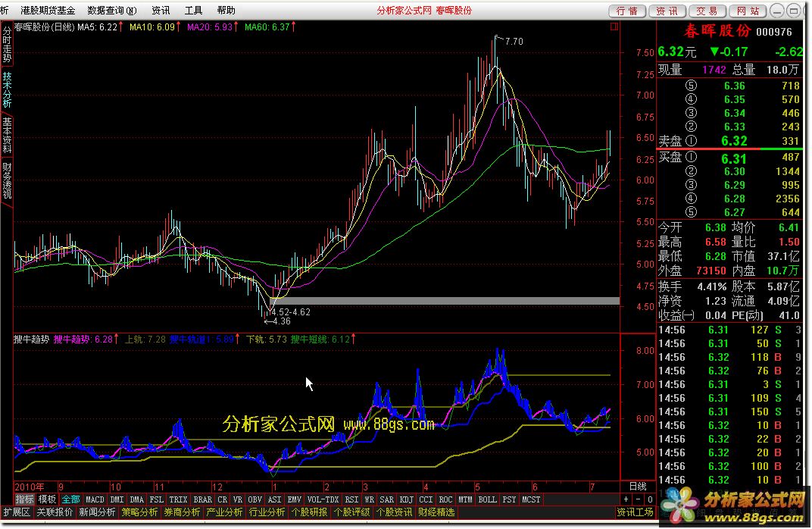Open the 日线 period selector
The image size is (812, 529).
(x=638, y=487)
